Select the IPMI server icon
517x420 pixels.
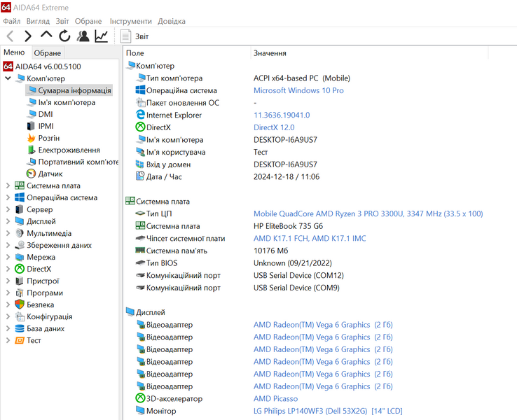(31, 126)
